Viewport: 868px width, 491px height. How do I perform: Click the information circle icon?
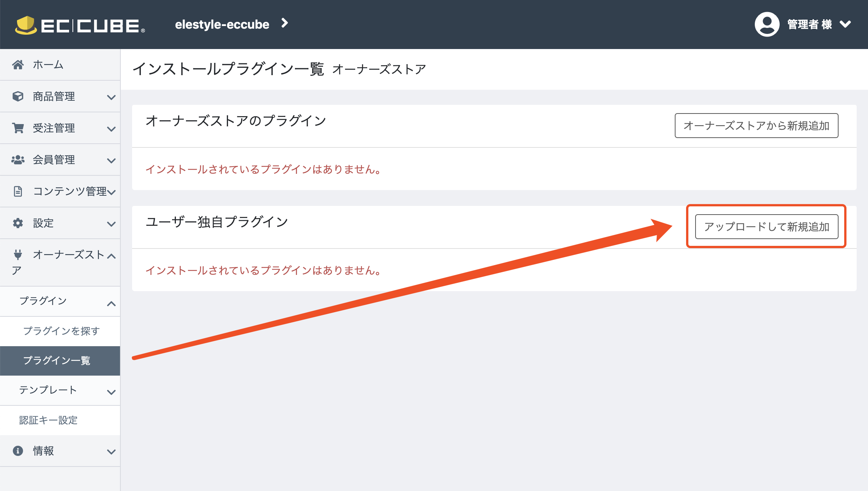click(x=18, y=451)
